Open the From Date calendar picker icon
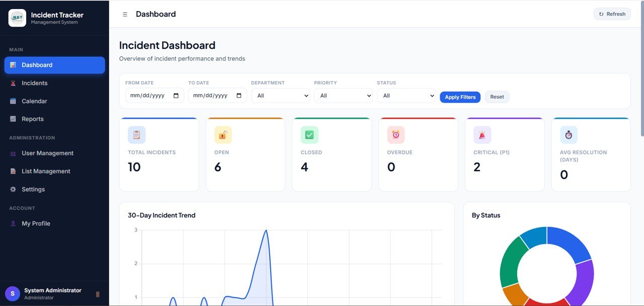 pos(176,96)
